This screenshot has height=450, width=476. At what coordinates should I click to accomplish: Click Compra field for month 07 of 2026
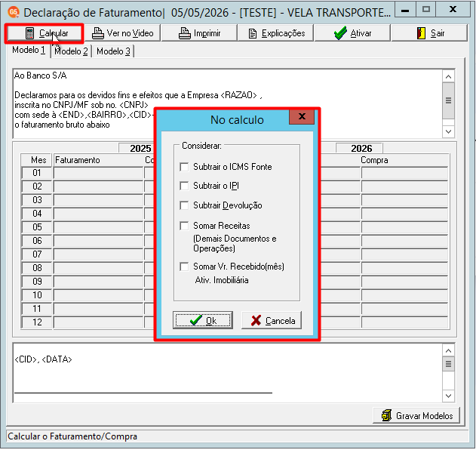404,254
